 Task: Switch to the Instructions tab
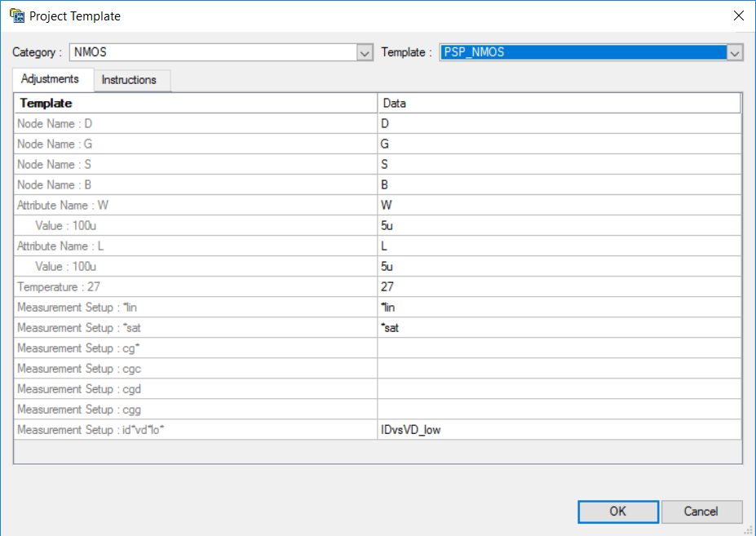[x=129, y=80]
